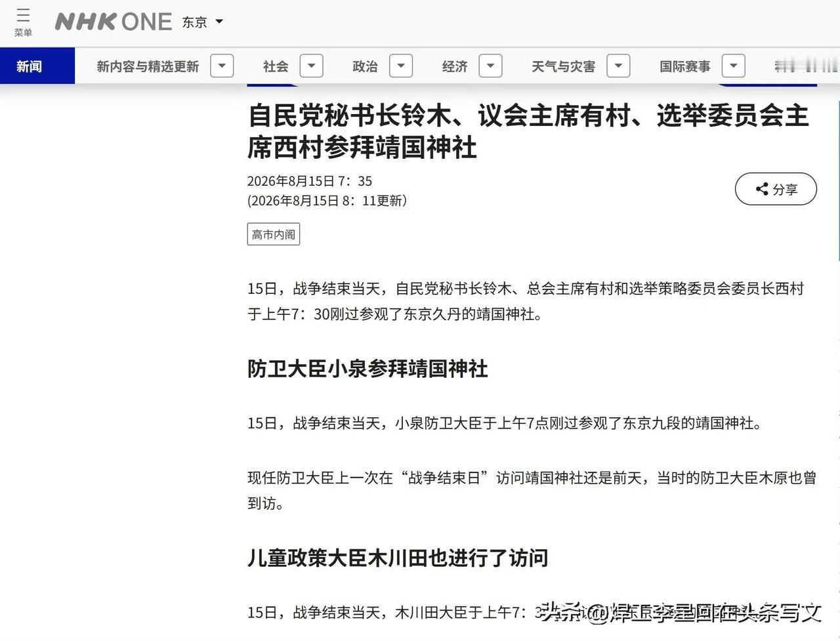Viewport: 840px width, 641px height.
Task: Open the 国际赛事 category
Action: (x=684, y=66)
